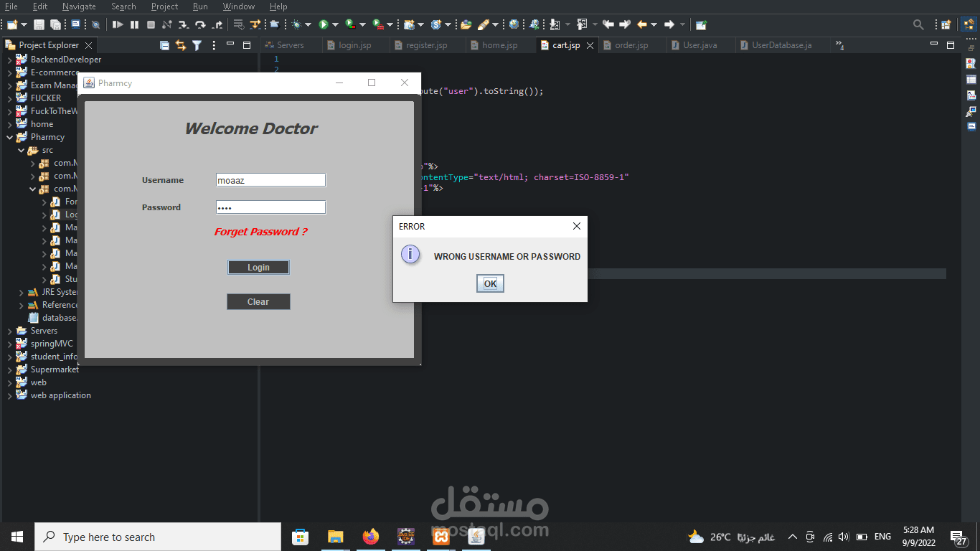
Task: Click the External Tools run icon
Action: (x=377, y=24)
